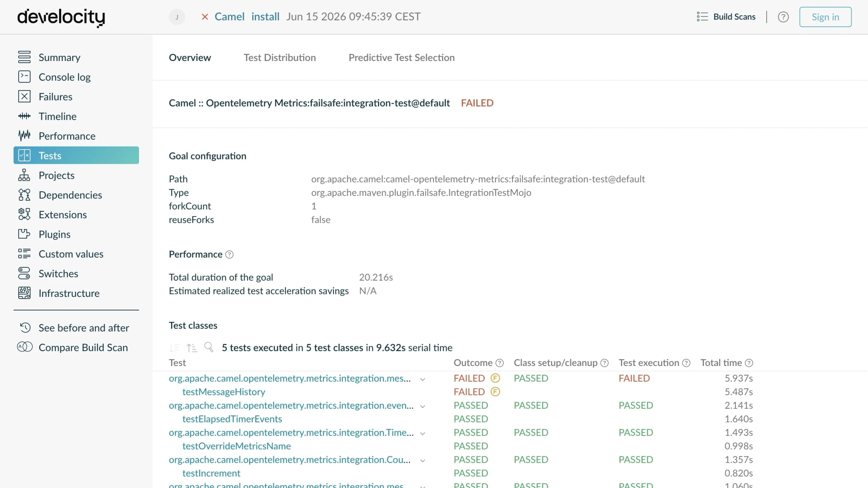This screenshot has width=868, height=488.
Task: Click the Custom values sidebar icon
Action: point(24,254)
